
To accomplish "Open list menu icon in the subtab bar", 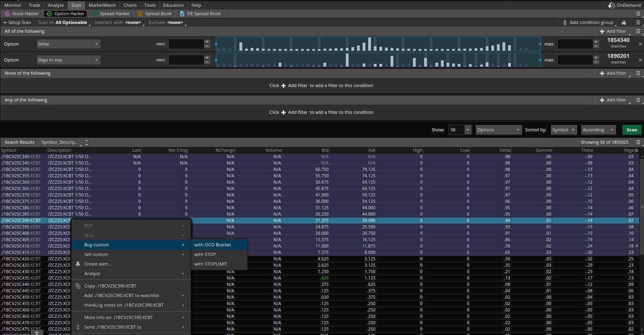I will (x=638, y=14).
